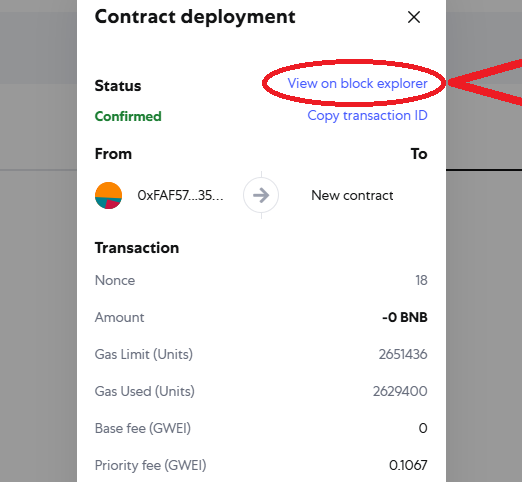Screen dimensions: 522x482
Task: Click the Status heading
Action: click(118, 86)
